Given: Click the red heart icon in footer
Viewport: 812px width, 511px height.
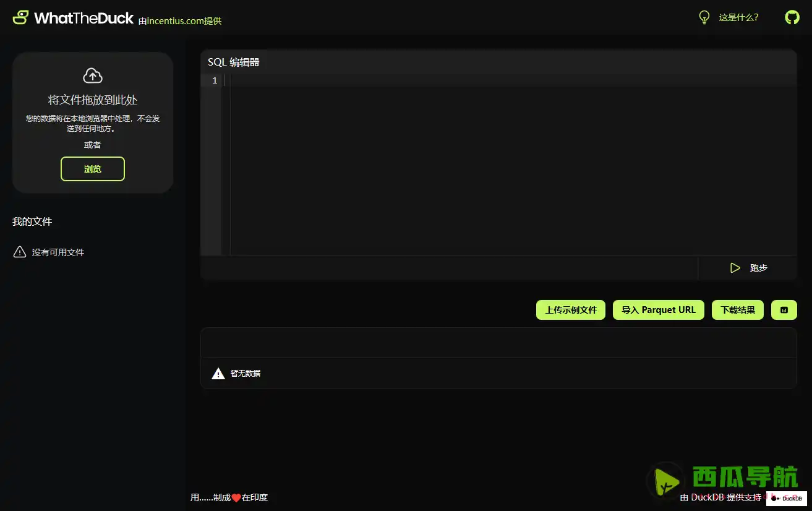Looking at the screenshot, I should [236, 498].
